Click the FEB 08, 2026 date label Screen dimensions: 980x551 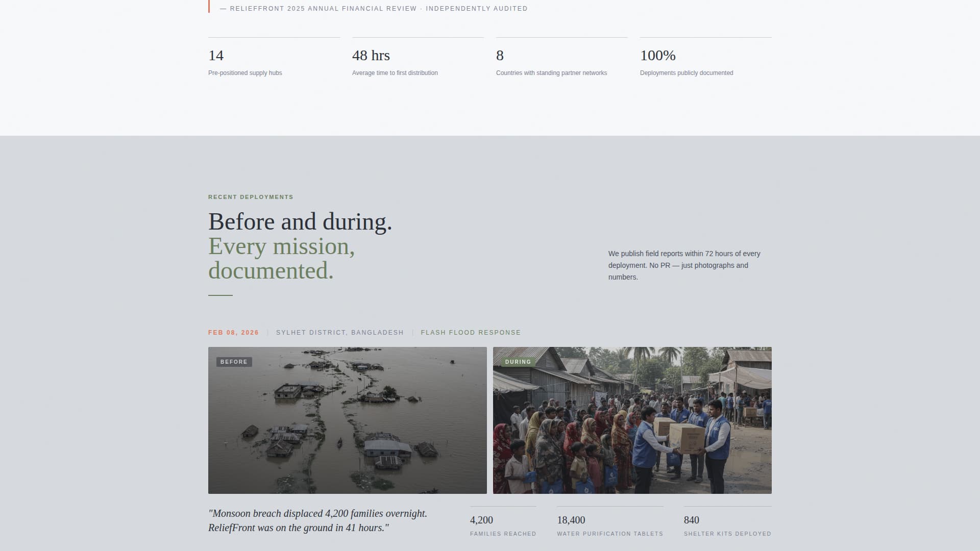(233, 332)
